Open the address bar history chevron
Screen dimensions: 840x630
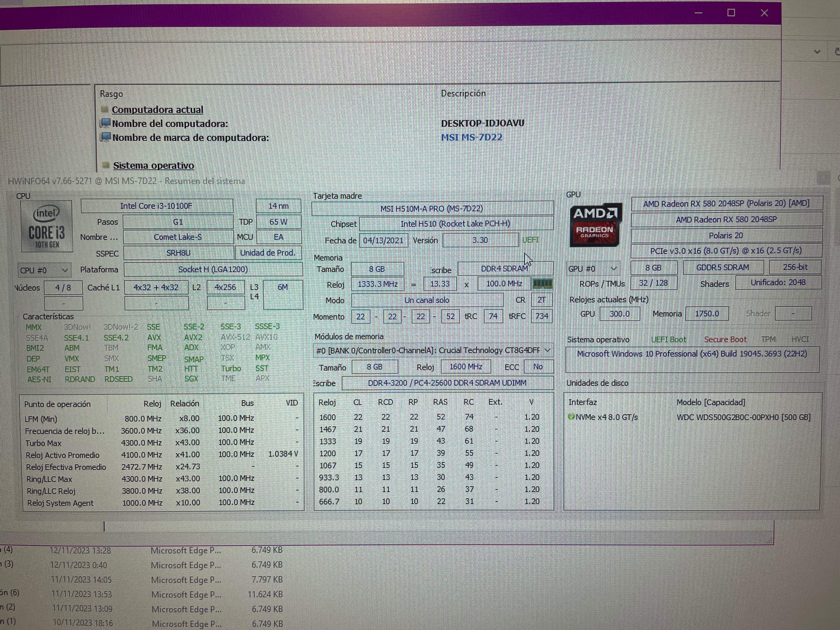817,52
